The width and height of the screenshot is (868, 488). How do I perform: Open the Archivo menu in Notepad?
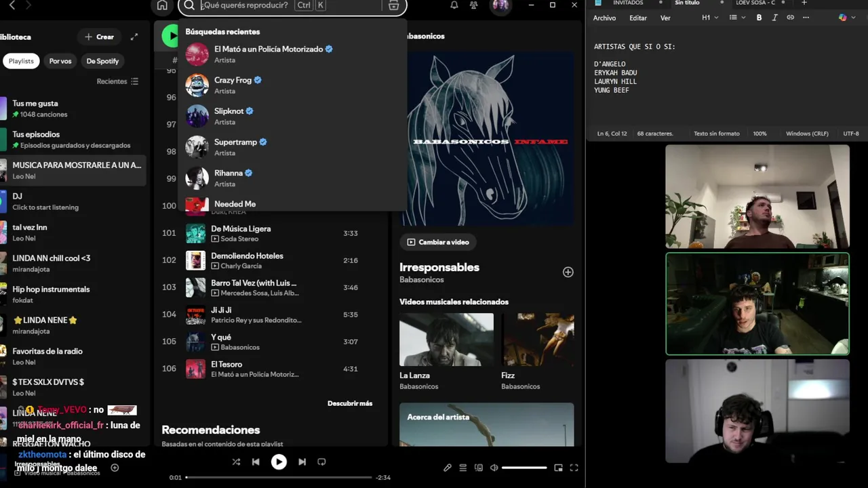(x=604, y=18)
